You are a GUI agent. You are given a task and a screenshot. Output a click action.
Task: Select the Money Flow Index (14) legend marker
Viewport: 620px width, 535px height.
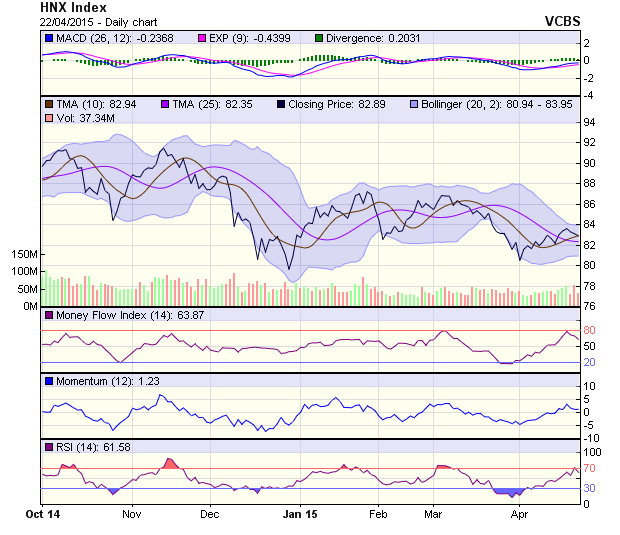coord(48,316)
